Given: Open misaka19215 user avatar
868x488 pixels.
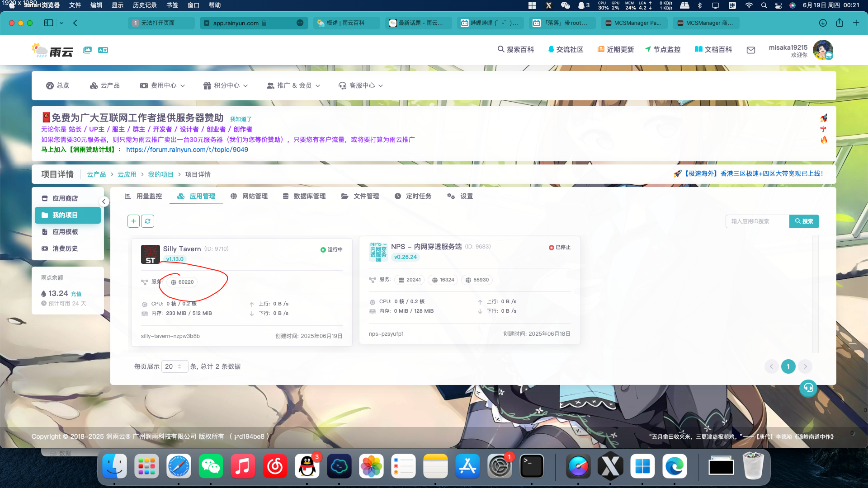Looking at the screenshot, I should [823, 50].
